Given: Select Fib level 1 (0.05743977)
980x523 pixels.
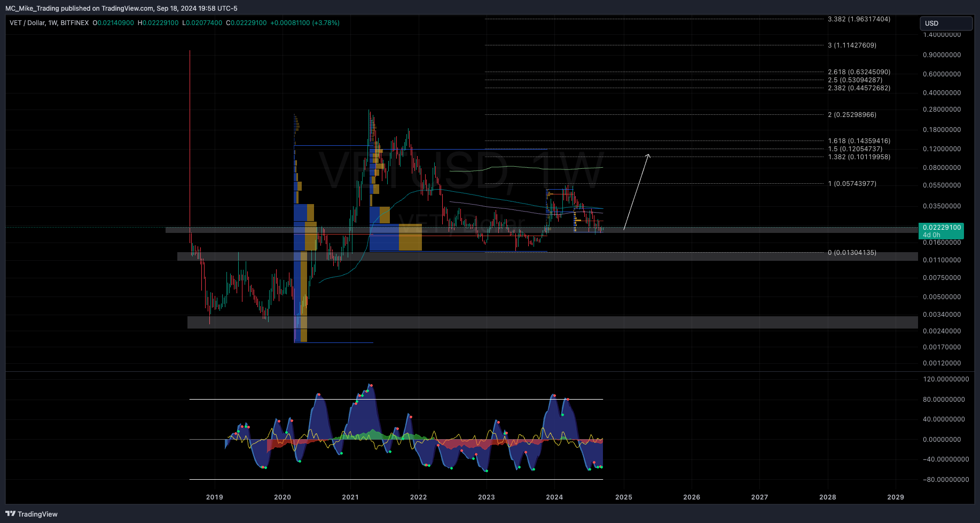Looking at the screenshot, I should click(852, 184).
